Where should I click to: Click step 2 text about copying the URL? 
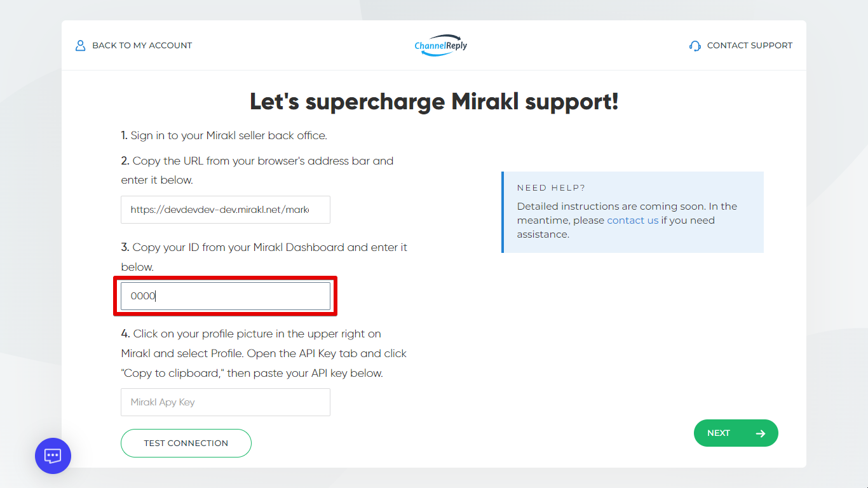coord(257,170)
